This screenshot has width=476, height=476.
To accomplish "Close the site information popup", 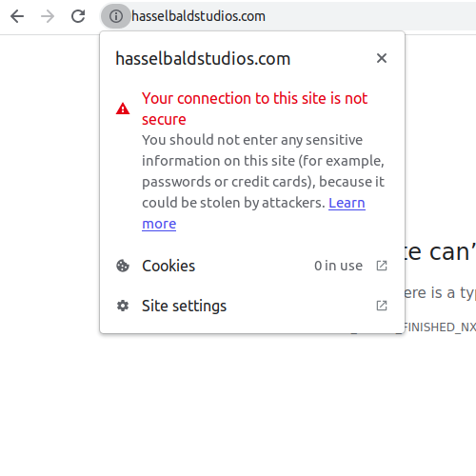I will [382, 58].
